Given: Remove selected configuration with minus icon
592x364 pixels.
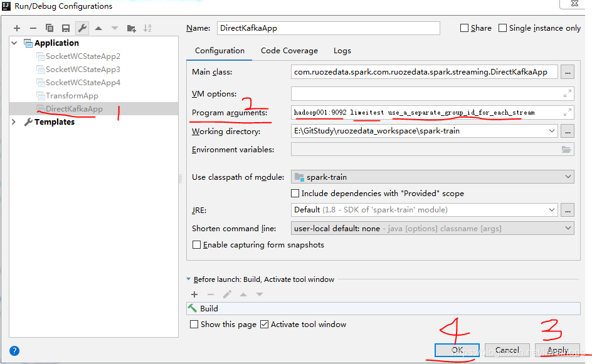Looking at the screenshot, I should click(33, 28).
